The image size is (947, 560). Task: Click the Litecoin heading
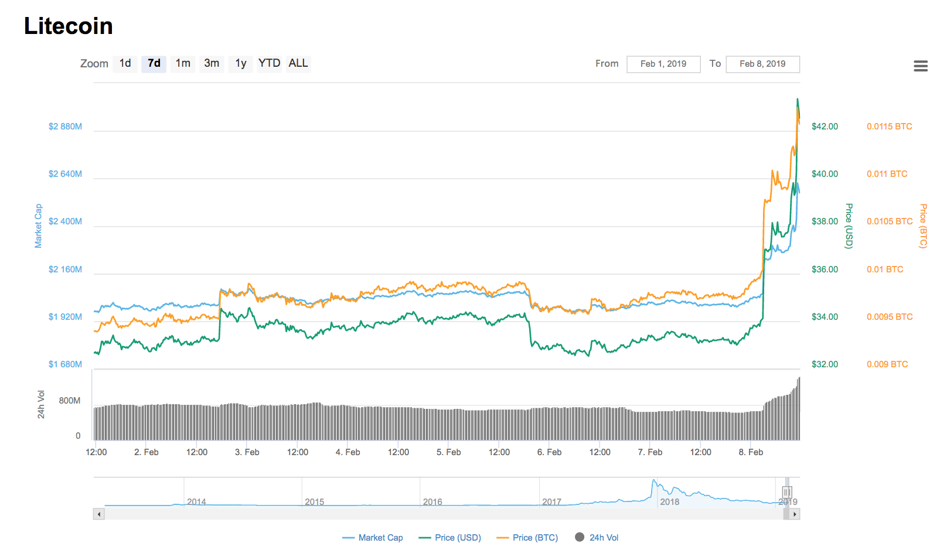[x=69, y=26]
